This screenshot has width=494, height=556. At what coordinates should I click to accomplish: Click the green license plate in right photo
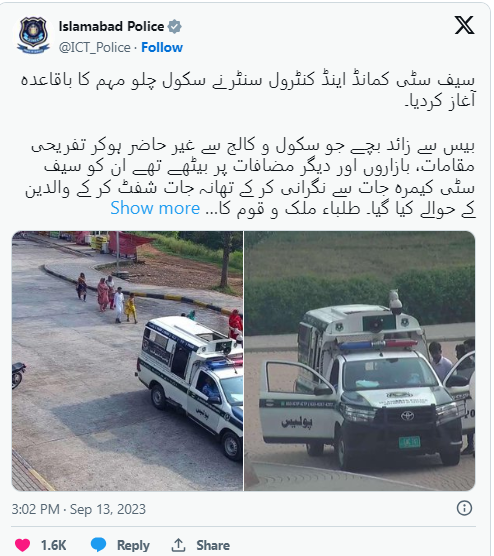click(x=409, y=442)
